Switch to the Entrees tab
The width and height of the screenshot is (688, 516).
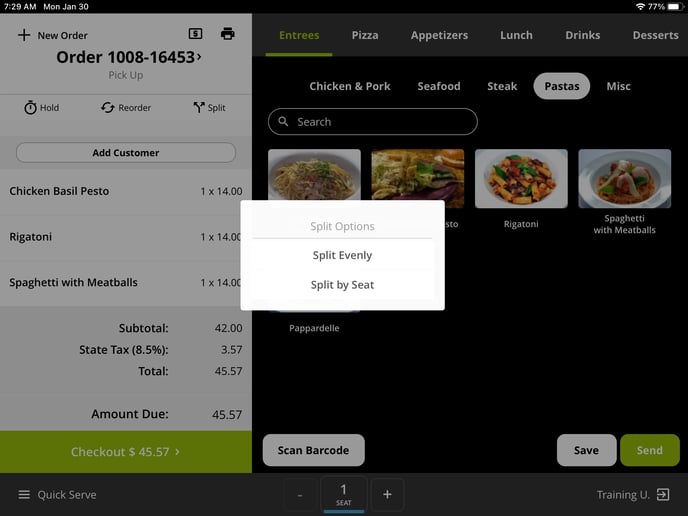[299, 35]
